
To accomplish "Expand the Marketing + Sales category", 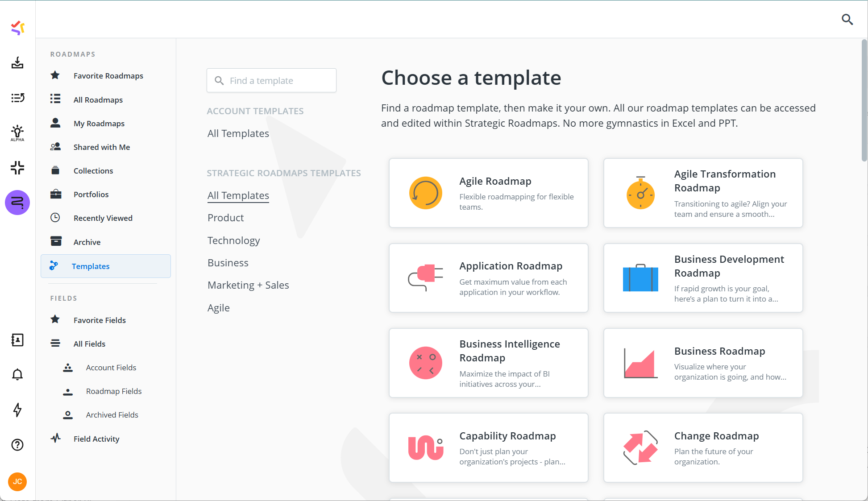I will pos(248,285).
